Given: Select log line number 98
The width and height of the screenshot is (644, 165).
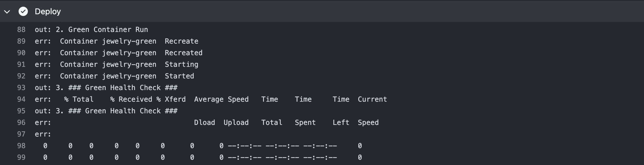Looking at the screenshot, I should pos(21,146).
